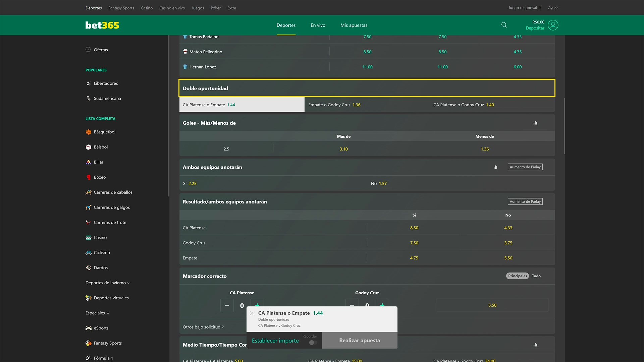Open Carreras de caballos category

[113, 192]
